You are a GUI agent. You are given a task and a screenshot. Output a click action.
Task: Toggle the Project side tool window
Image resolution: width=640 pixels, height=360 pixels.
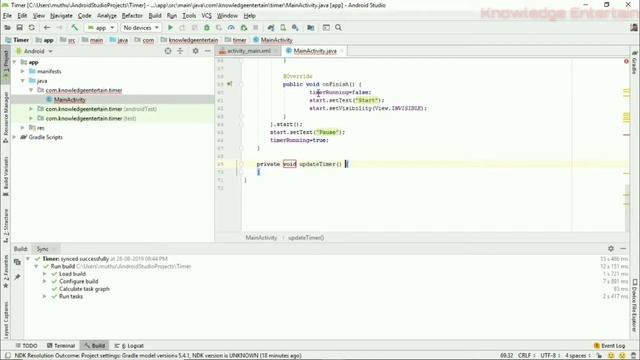[6, 65]
